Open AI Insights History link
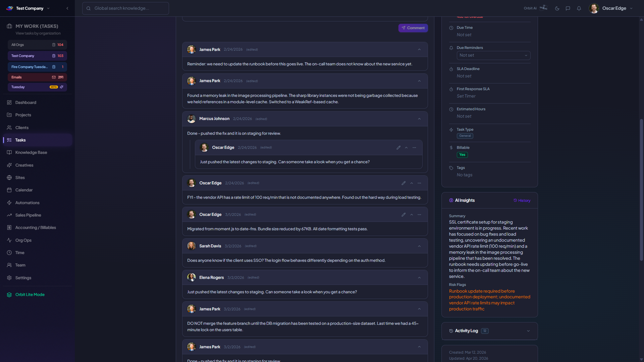This screenshot has width=644, height=362. point(522,200)
